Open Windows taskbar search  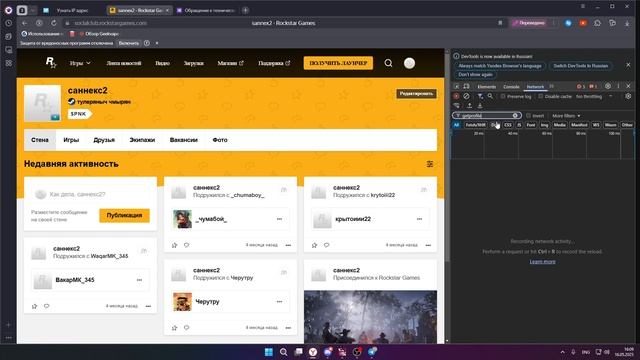click(283, 352)
